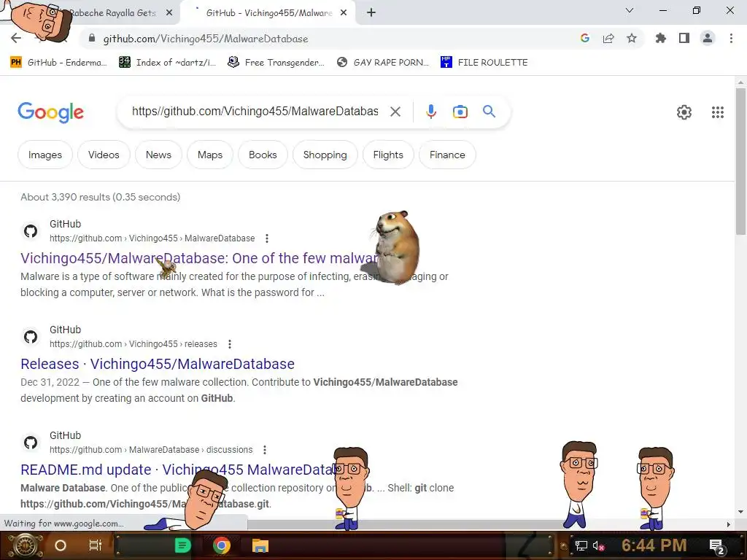Image resolution: width=747 pixels, height=560 pixels.
Task: Filter results by Finance
Action: (447, 155)
